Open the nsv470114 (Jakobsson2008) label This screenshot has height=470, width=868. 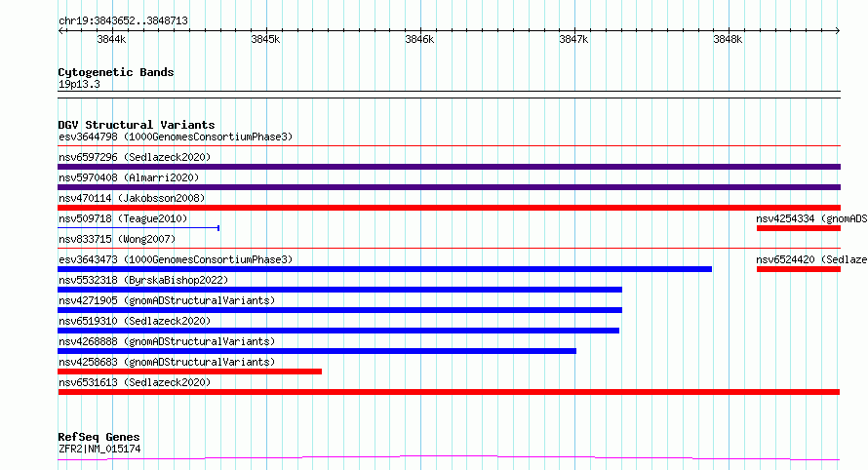point(132,198)
